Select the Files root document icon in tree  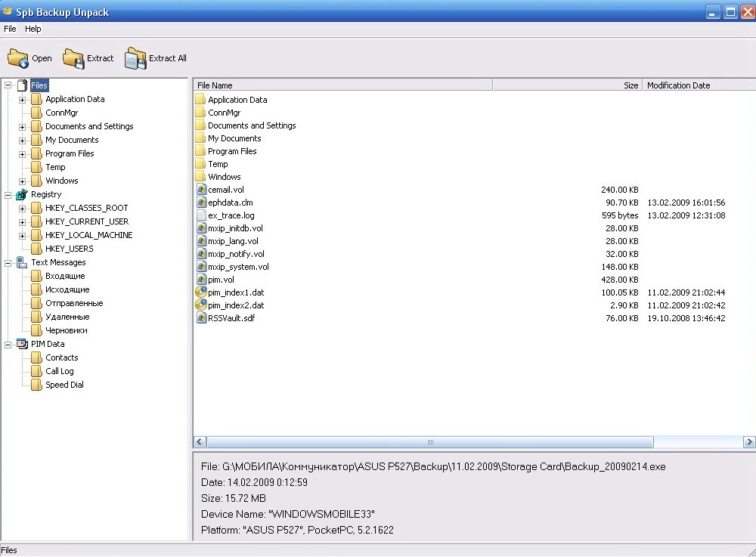point(22,85)
